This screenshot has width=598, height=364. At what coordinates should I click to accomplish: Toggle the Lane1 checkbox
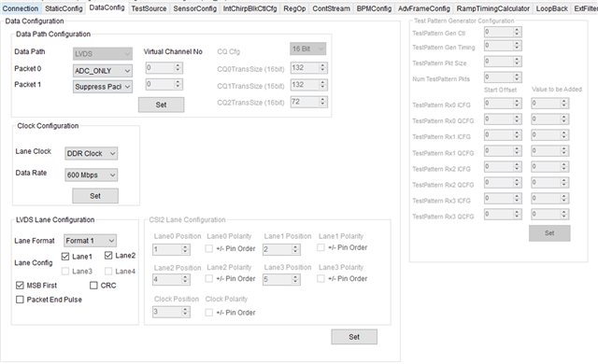(x=65, y=257)
